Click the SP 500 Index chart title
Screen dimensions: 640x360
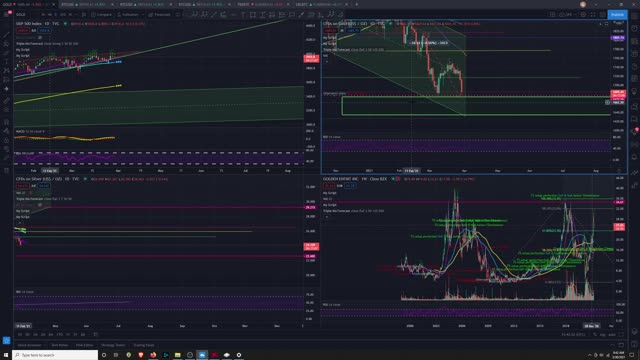30,24
